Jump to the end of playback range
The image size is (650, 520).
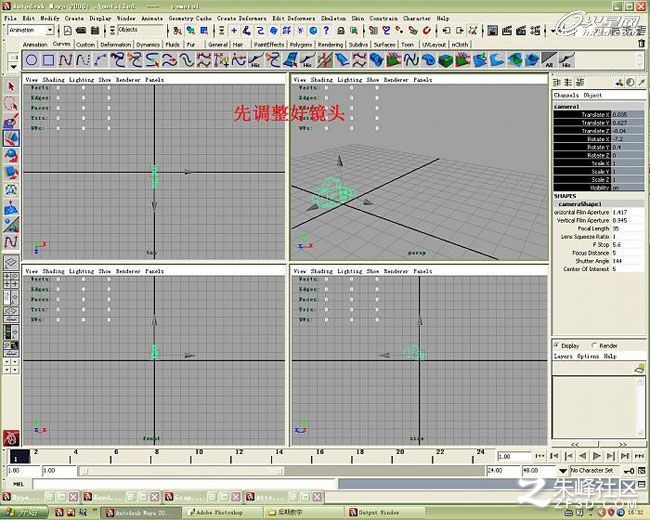pos(639,456)
